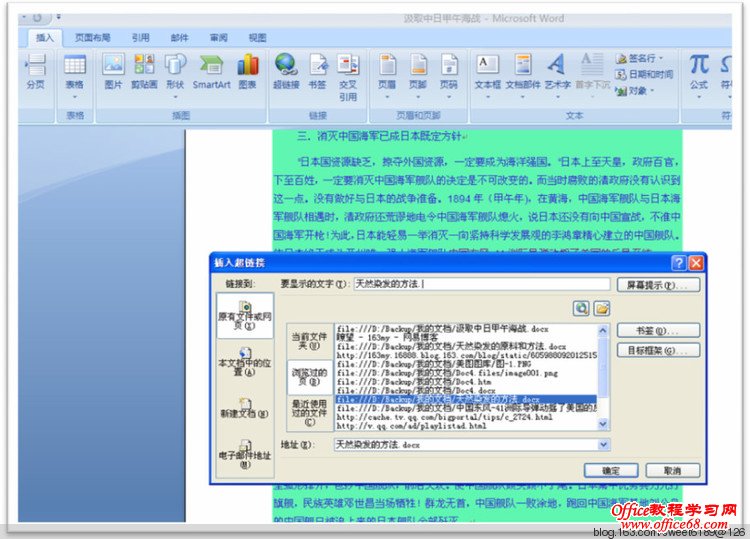
Task: Click the 屏幕提示 button
Action: tap(658, 285)
